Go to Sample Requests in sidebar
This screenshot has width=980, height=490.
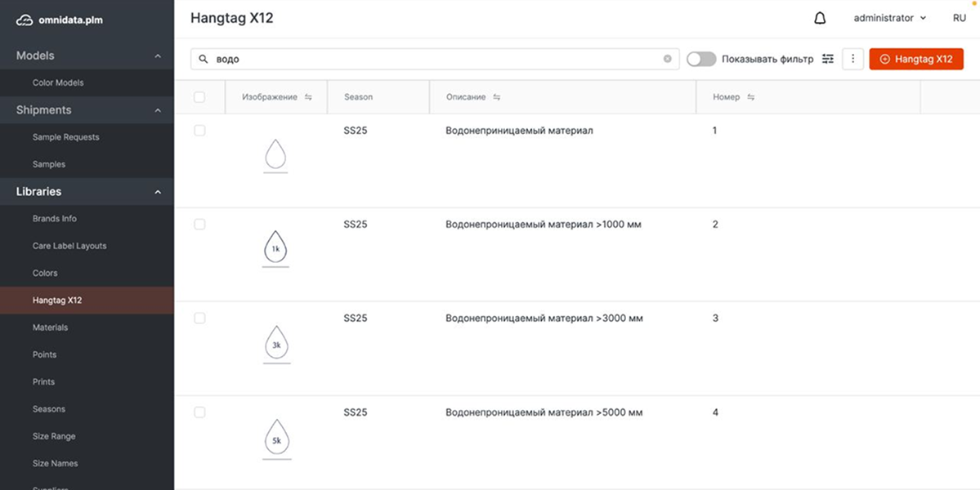coord(65,137)
